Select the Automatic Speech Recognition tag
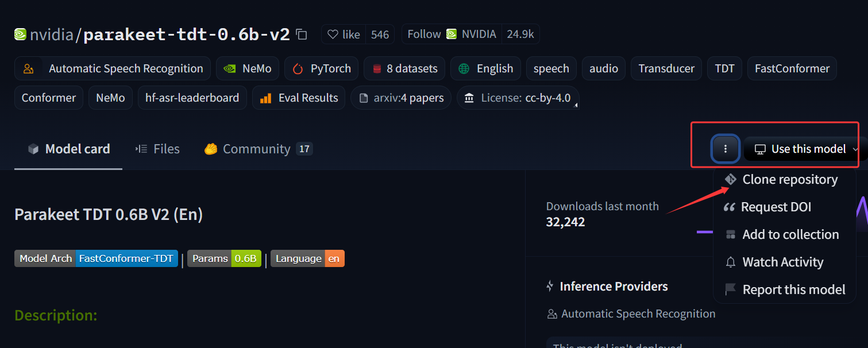The width and height of the screenshot is (868, 348). [x=113, y=68]
